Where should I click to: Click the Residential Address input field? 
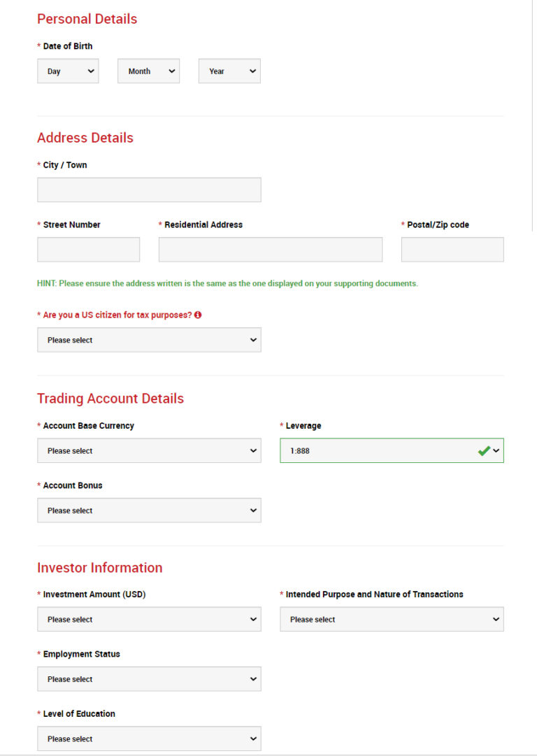pos(270,249)
